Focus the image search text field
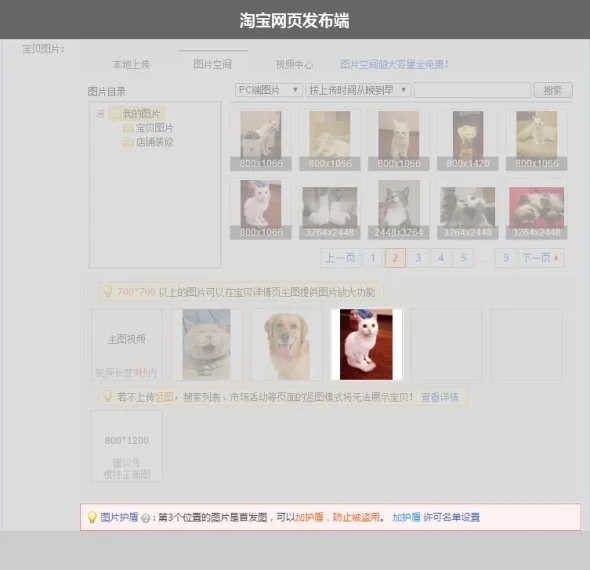Screen dimensions: 590x570 point(472,90)
